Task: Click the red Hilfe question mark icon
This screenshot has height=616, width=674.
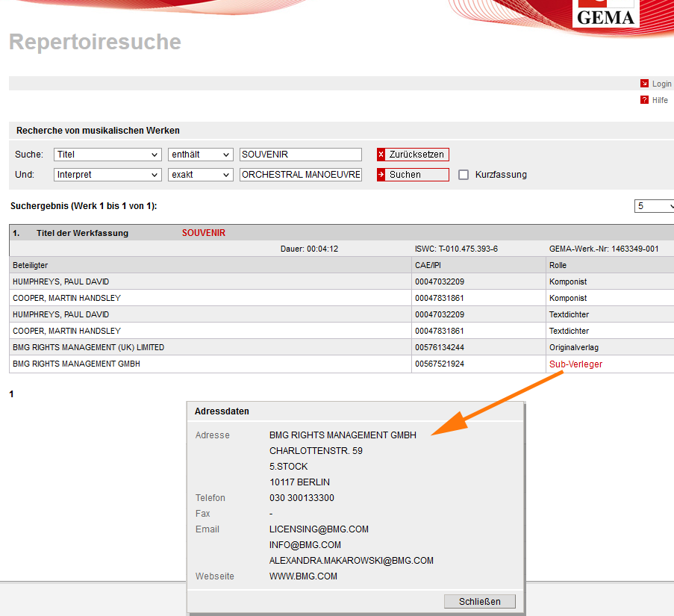Action: click(x=644, y=100)
